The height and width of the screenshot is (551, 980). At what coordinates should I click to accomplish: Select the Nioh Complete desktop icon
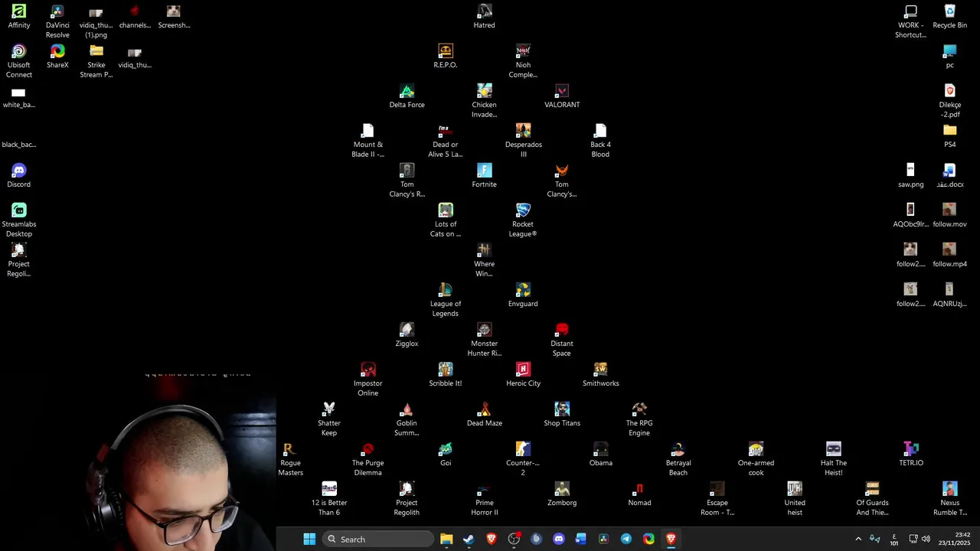tap(523, 61)
